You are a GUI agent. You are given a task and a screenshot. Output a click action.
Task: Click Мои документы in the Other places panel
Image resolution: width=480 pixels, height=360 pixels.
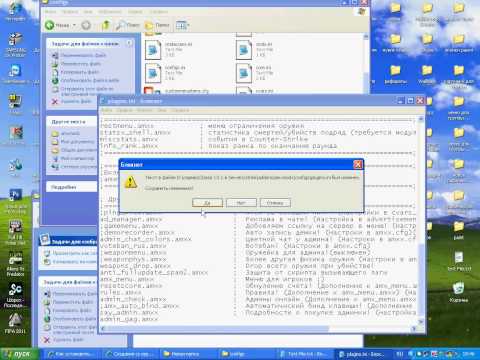pos(77,142)
